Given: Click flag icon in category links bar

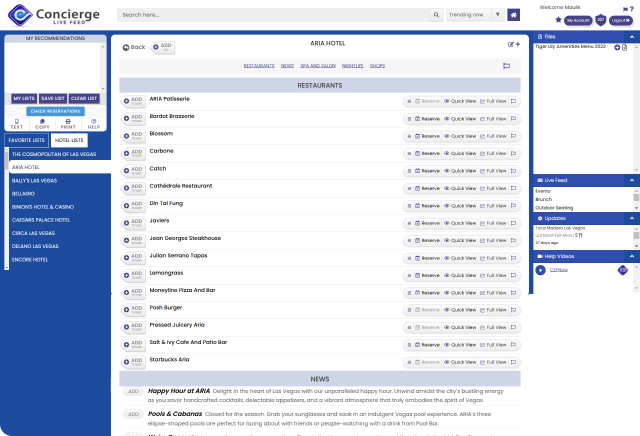Looking at the screenshot, I should pyautogui.click(x=507, y=66).
